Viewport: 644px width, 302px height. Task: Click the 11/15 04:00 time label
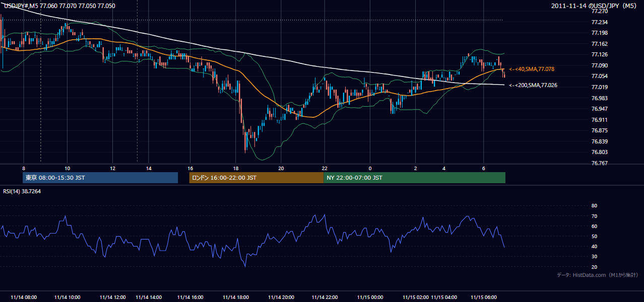point(444,297)
